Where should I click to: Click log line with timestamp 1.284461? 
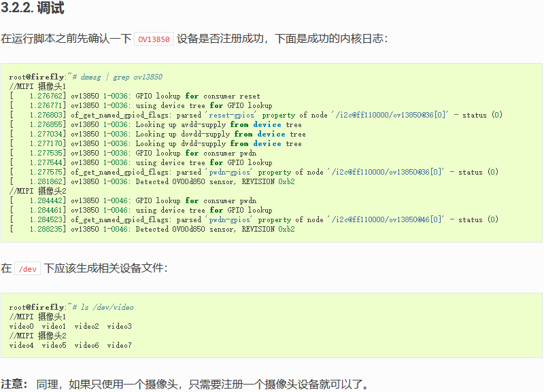click(141, 210)
